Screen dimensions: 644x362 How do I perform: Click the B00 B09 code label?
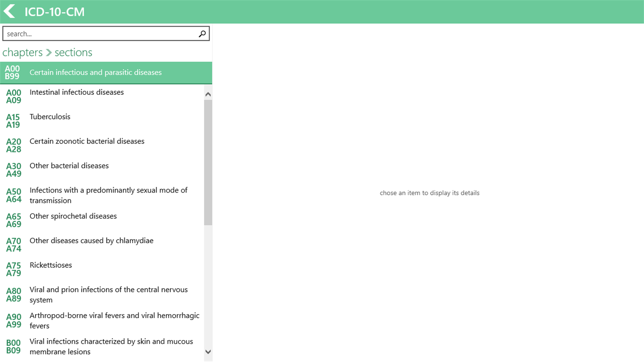click(13, 347)
